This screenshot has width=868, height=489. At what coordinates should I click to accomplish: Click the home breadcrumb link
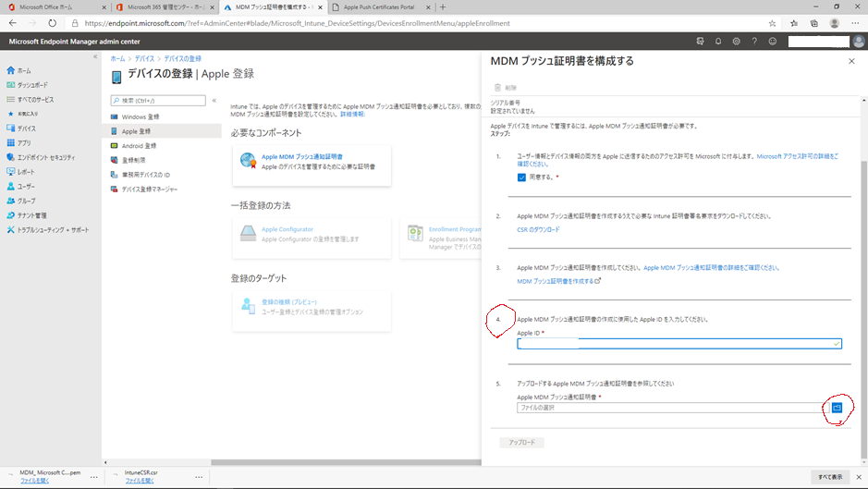(x=117, y=59)
